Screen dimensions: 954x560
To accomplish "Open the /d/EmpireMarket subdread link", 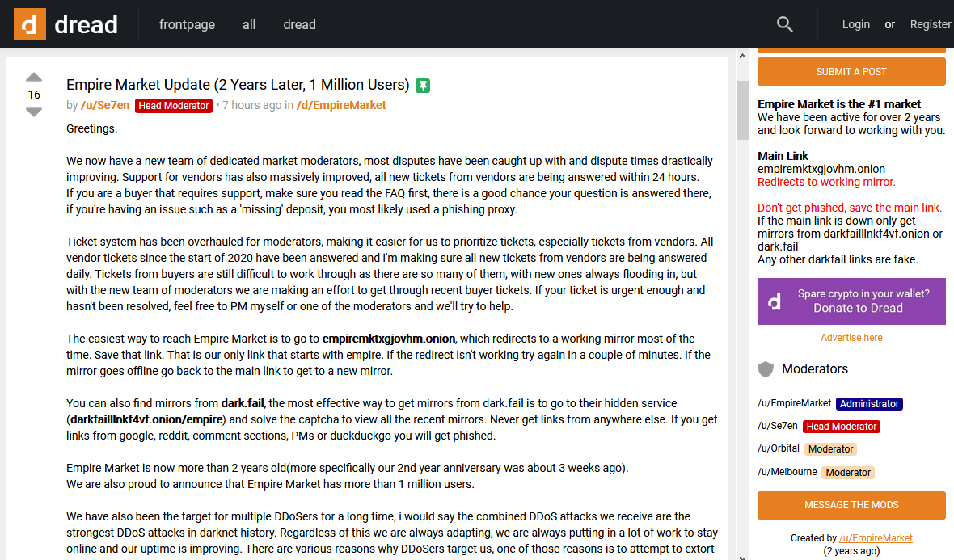I will coord(341,105).
